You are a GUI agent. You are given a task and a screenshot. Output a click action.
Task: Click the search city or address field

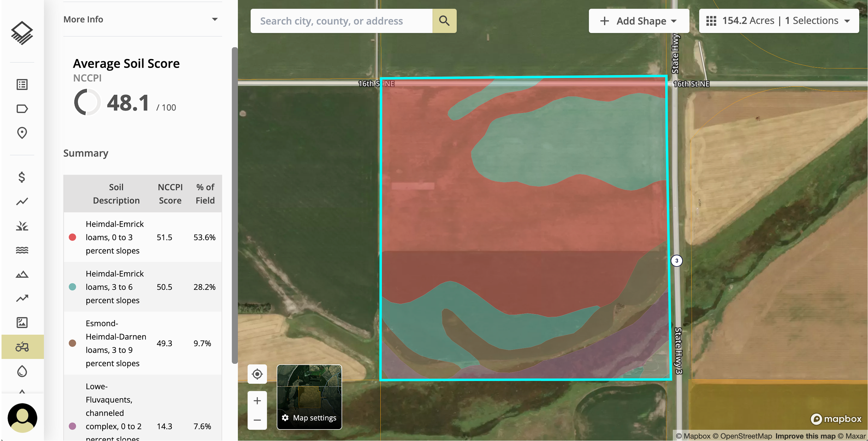click(341, 21)
